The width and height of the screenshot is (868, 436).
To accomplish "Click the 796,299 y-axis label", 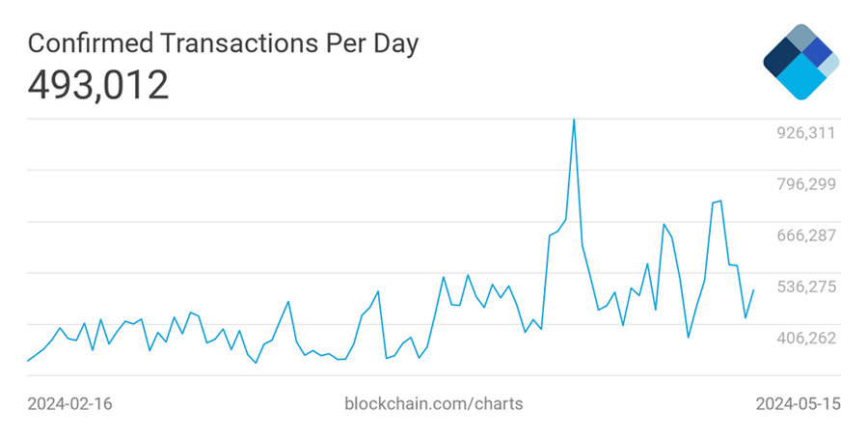I will (806, 184).
